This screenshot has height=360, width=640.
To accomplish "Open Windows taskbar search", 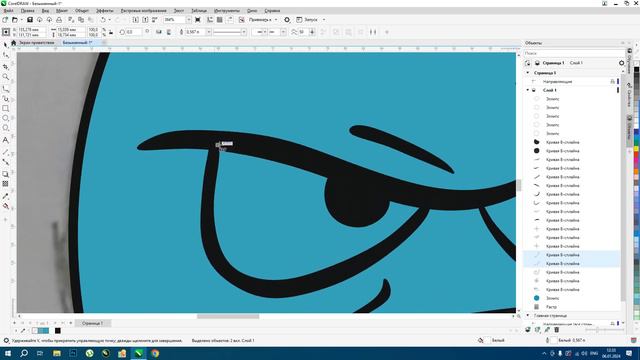I will click(x=24, y=353).
